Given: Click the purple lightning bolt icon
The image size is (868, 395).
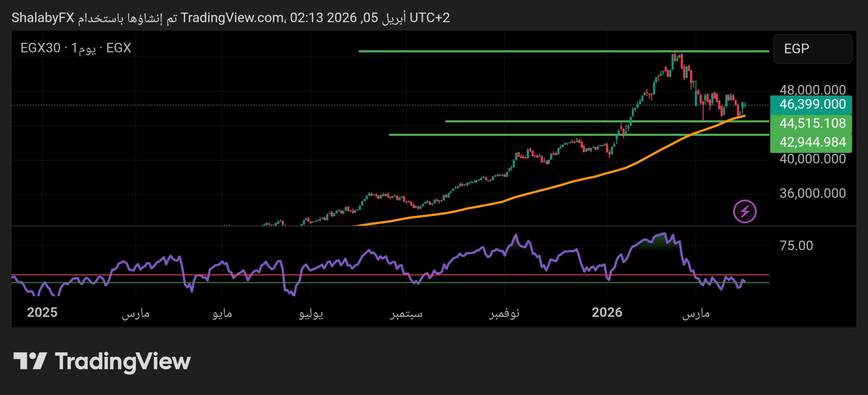Looking at the screenshot, I should (x=745, y=211).
